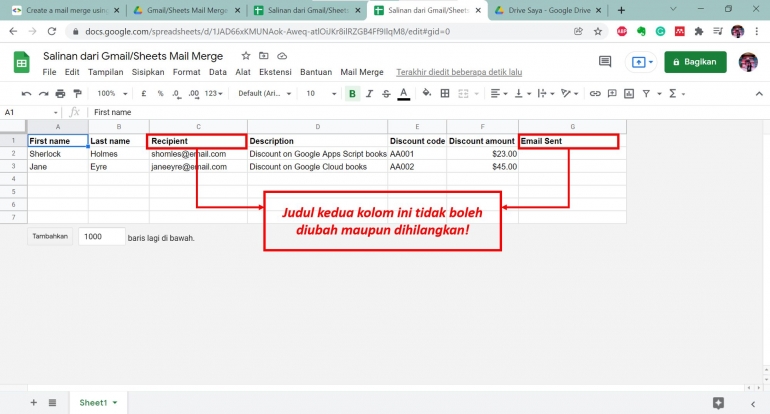Open the fill color picker
The image size is (770, 414).
click(x=427, y=93)
